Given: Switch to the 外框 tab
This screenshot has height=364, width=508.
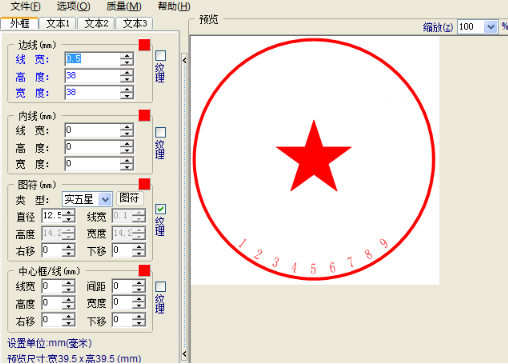Looking at the screenshot, I should pyautogui.click(x=20, y=23).
